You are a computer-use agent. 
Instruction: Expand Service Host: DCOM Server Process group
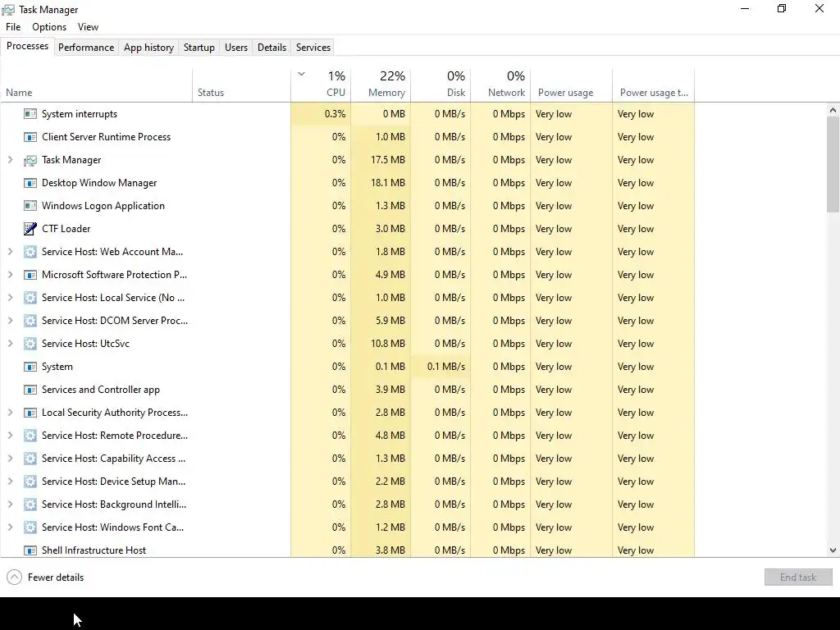10,321
